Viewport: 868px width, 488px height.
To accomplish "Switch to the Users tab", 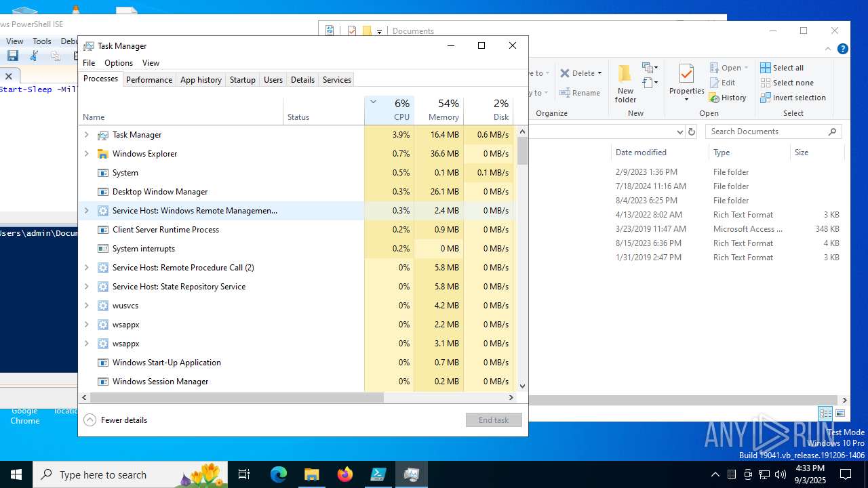I will [x=273, y=80].
